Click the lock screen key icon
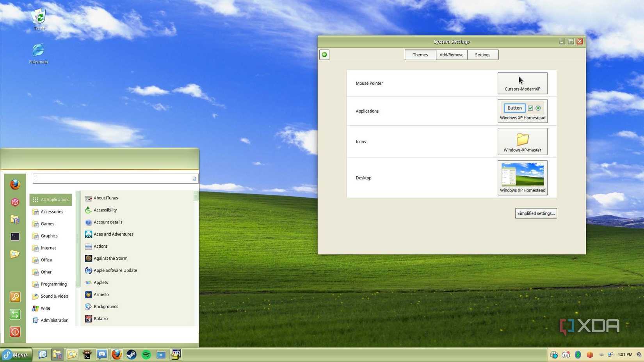 click(15, 297)
